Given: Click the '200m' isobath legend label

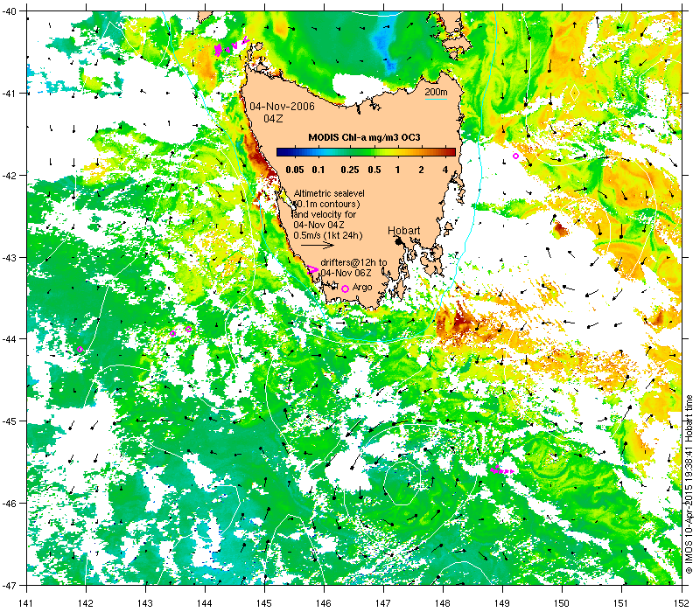Looking at the screenshot, I should click(x=436, y=93).
